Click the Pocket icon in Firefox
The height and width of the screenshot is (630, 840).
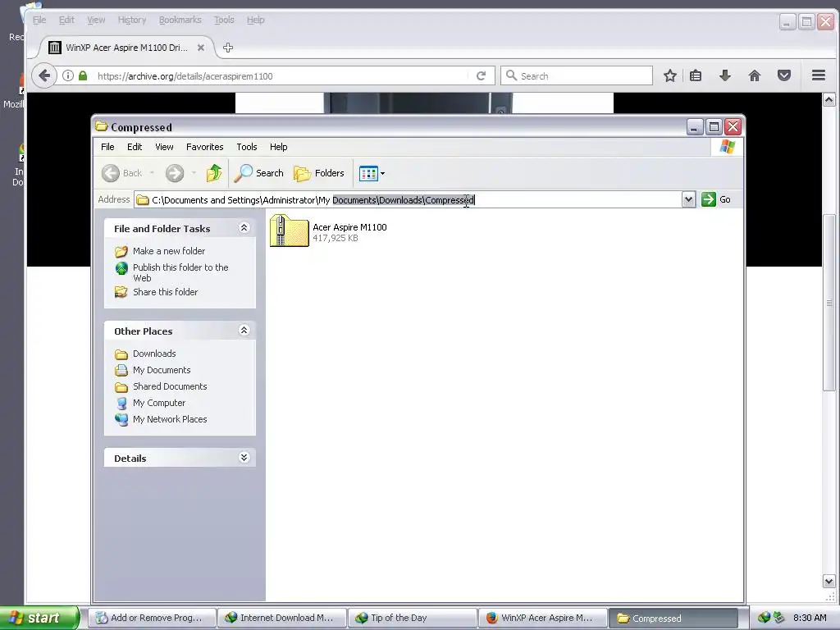(784, 75)
